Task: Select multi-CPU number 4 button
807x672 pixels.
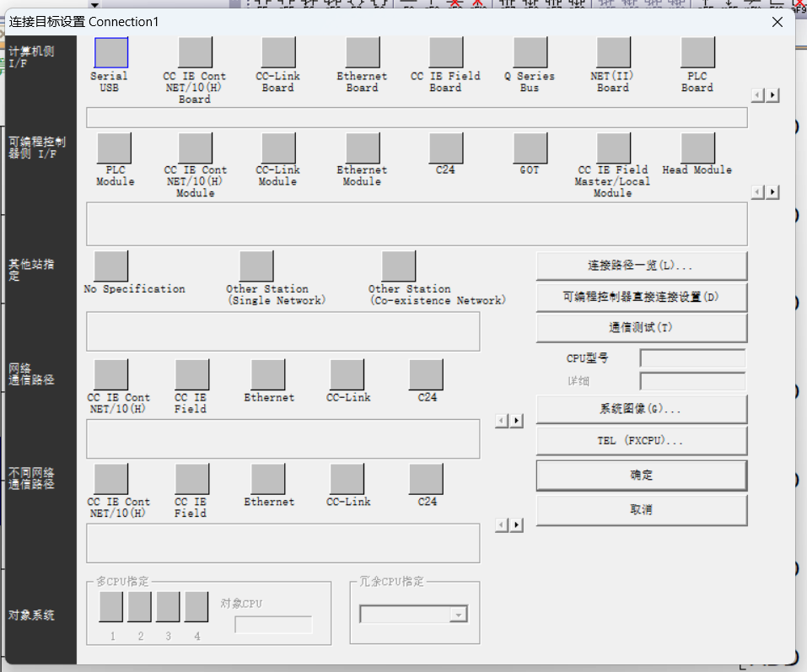Action: (x=196, y=606)
